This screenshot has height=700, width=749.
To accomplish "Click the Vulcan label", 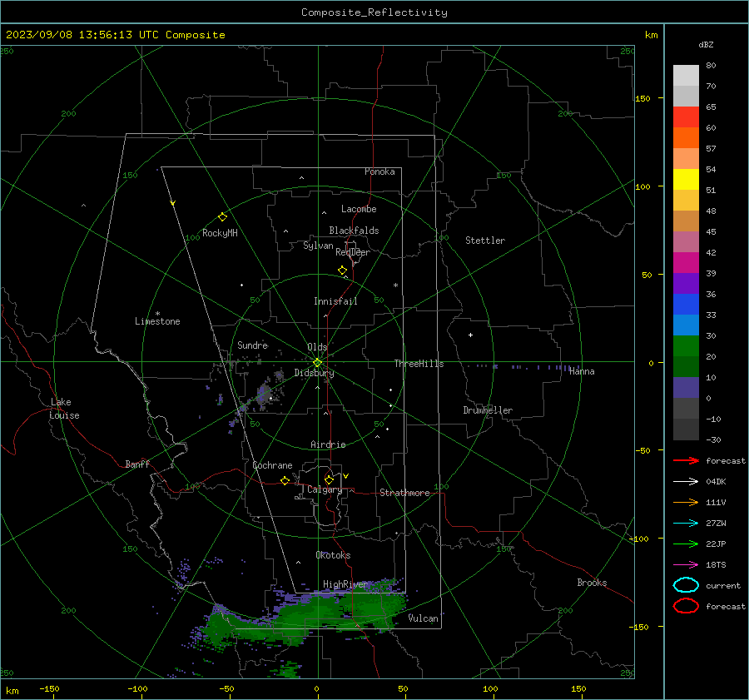I will pos(424,618).
